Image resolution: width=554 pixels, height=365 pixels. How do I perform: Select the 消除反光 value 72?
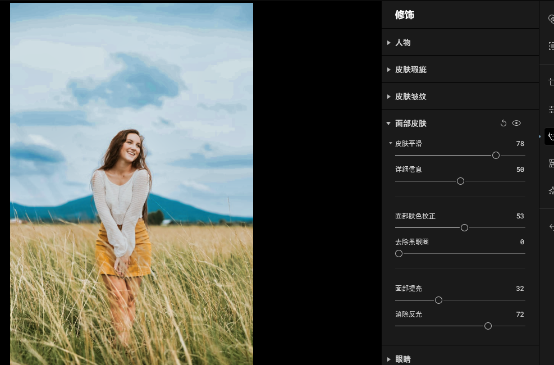pyautogui.click(x=520, y=314)
